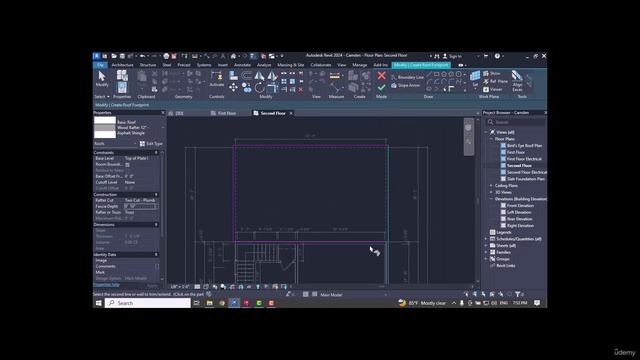Click the taskbar Search box
The image size is (640, 360).
pos(148,303)
